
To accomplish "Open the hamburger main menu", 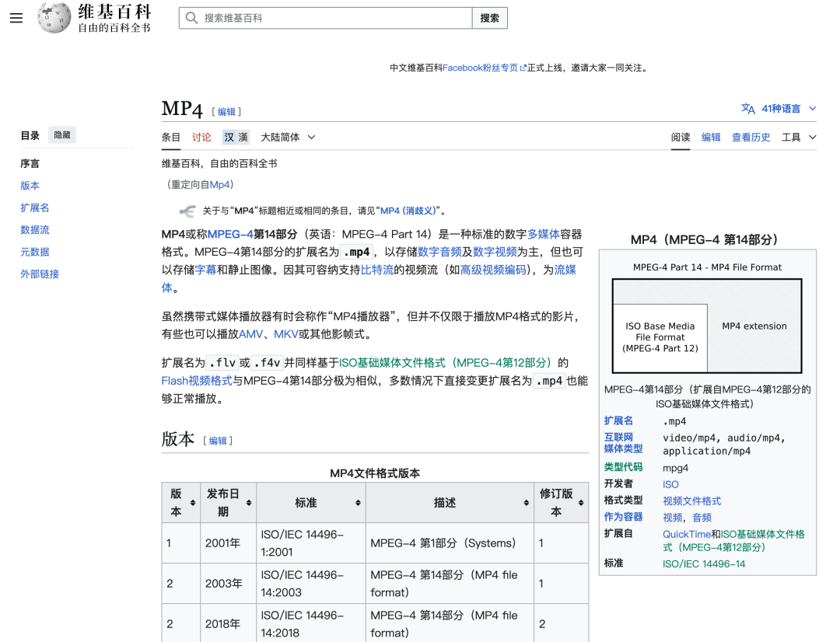I will click(x=16, y=18).
